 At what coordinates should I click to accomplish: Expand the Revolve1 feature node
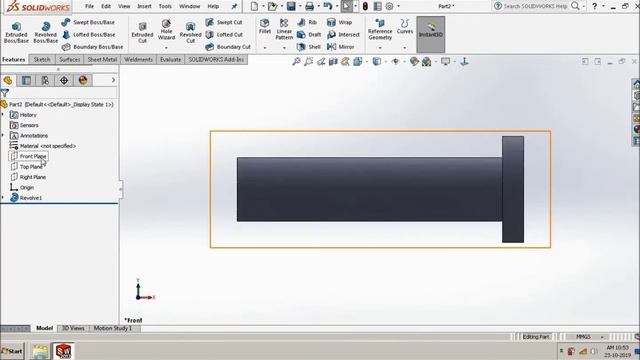point(3,198)
